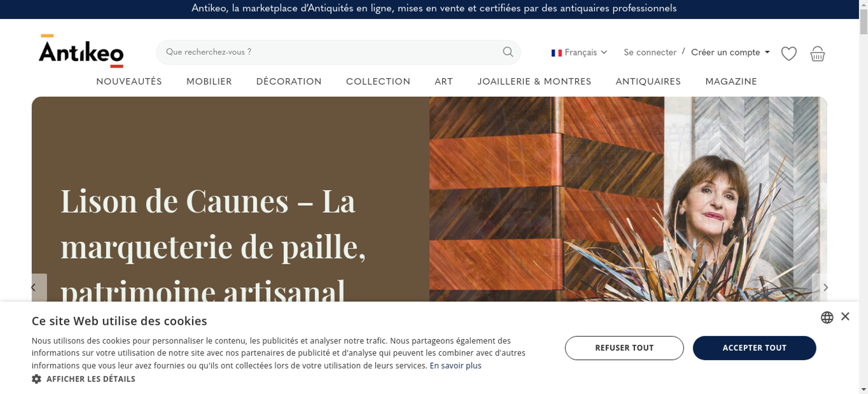Screen dimensions: 868x394
Task: Open the wishlist heart icon
Action: point(789,53)
